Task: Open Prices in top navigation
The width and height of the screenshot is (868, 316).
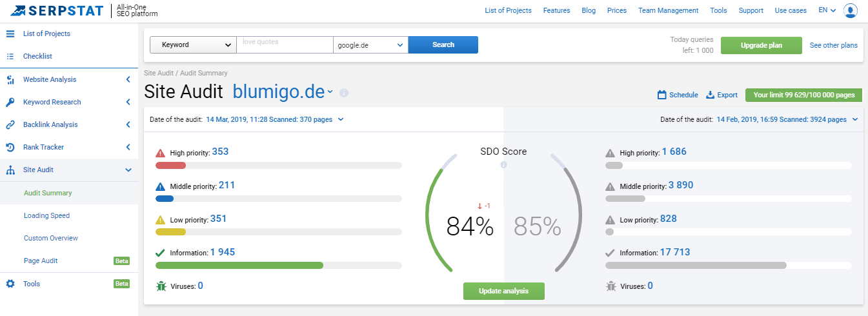Action: coord(617,10)
